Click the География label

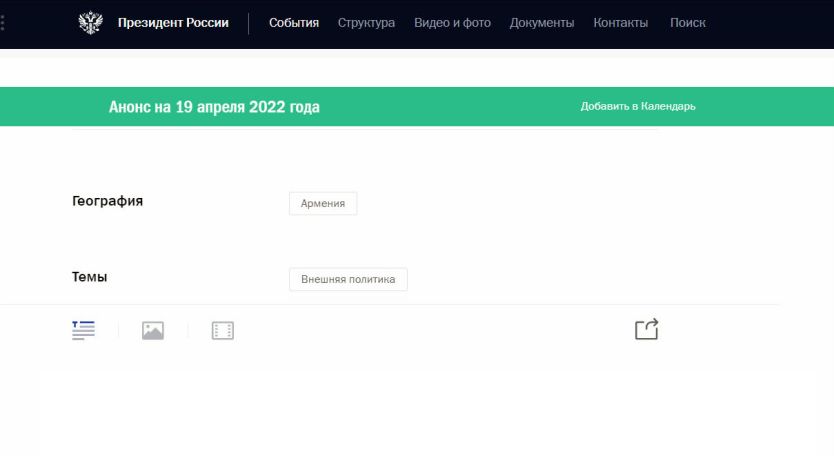tap(107, 201)
